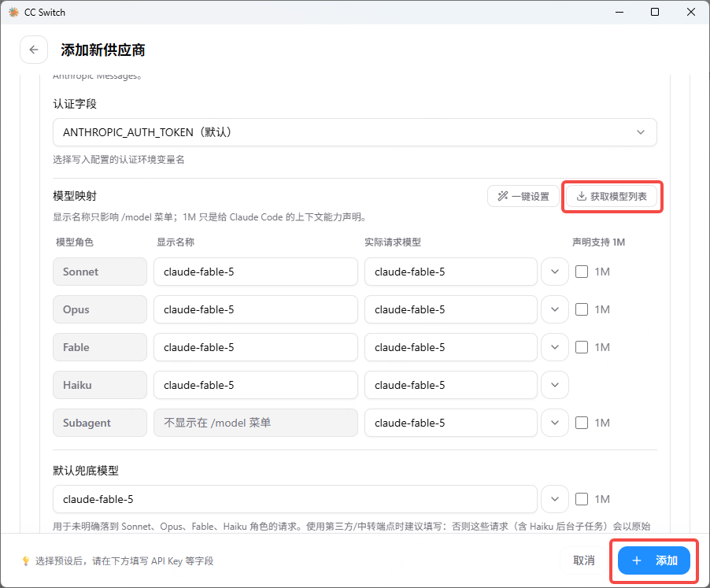Expand the Fable row model dropdown
This screenshot has height=588, width=710.
point(555,347)
